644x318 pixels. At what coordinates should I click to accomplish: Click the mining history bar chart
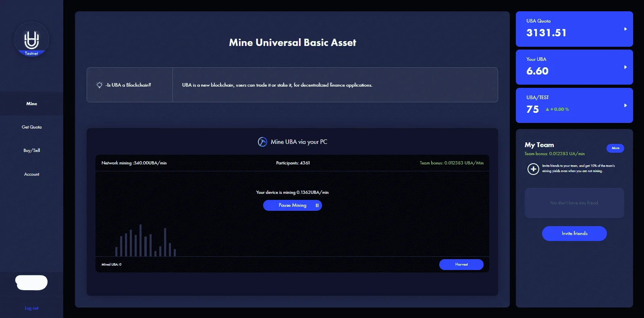pyautogui.click(x=145, y=241)
